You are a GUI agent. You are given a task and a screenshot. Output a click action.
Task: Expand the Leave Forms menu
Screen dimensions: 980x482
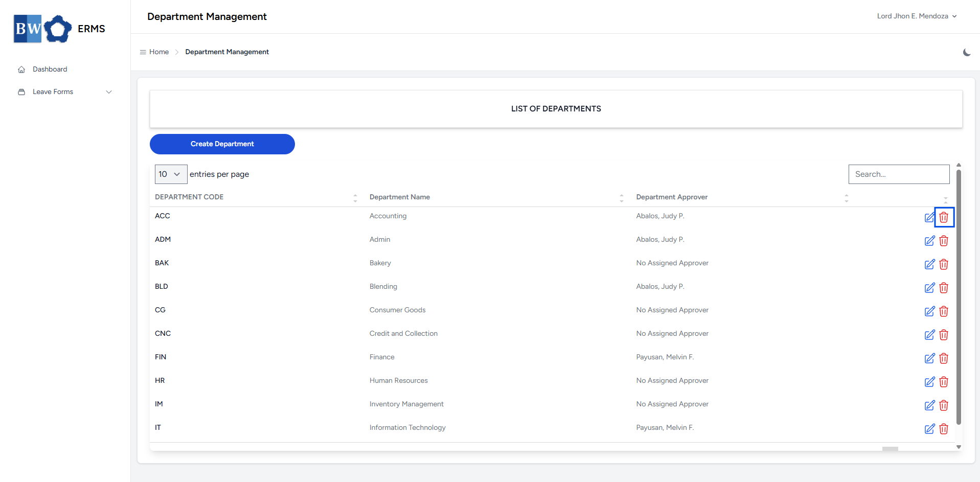(65, 92)
